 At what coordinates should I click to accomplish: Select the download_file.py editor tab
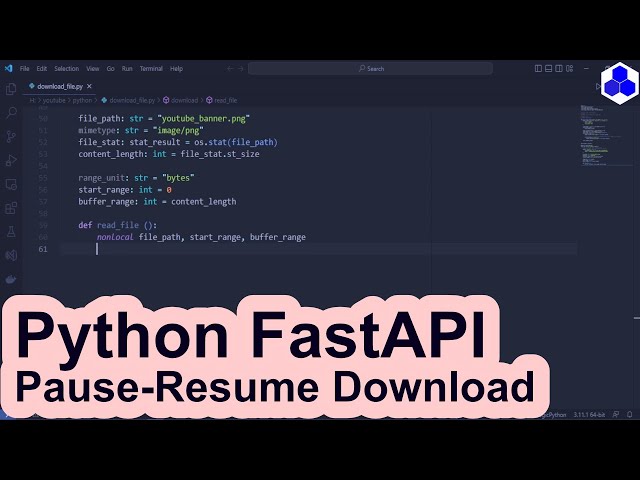(59, 87)
